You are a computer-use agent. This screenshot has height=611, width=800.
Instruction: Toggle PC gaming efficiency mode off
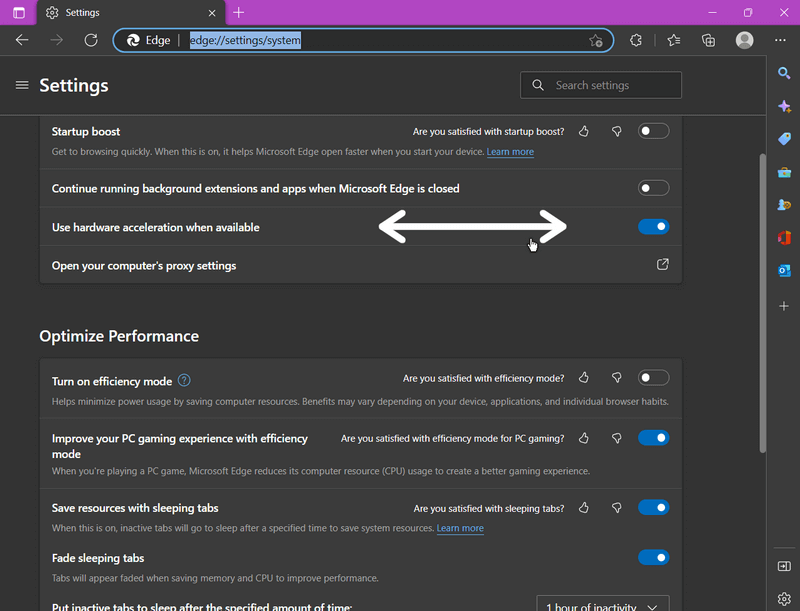[654, 438]
